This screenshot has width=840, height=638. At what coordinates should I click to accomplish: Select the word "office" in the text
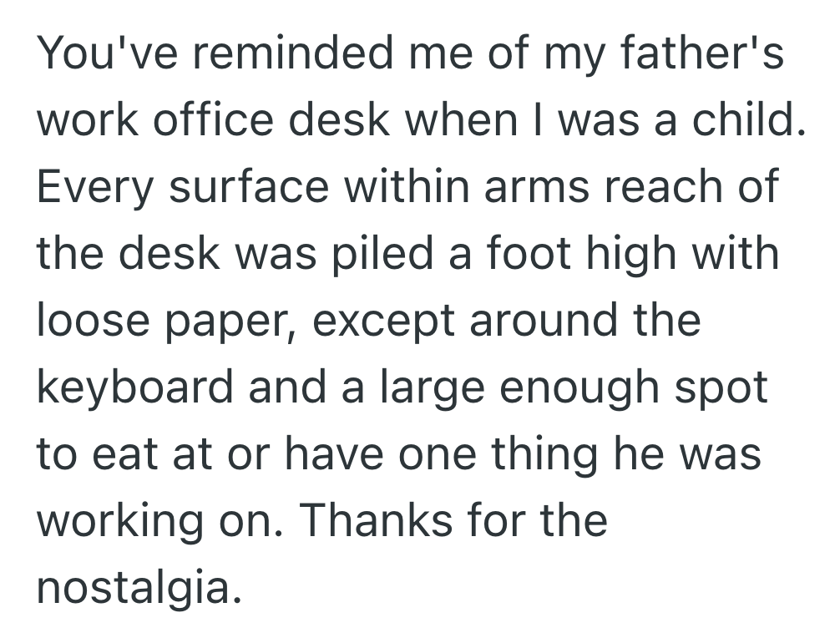click(212, 123)
